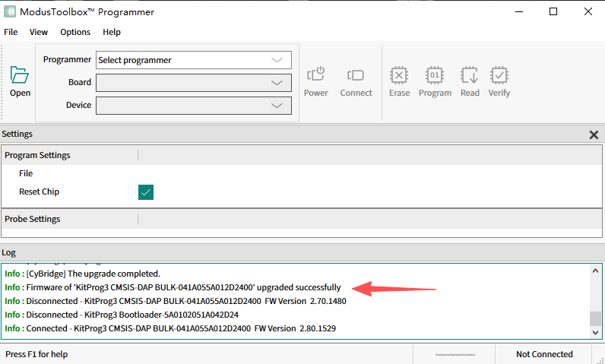Click the Connect probe icon
605x364 pixels.
tap(356, 81)
